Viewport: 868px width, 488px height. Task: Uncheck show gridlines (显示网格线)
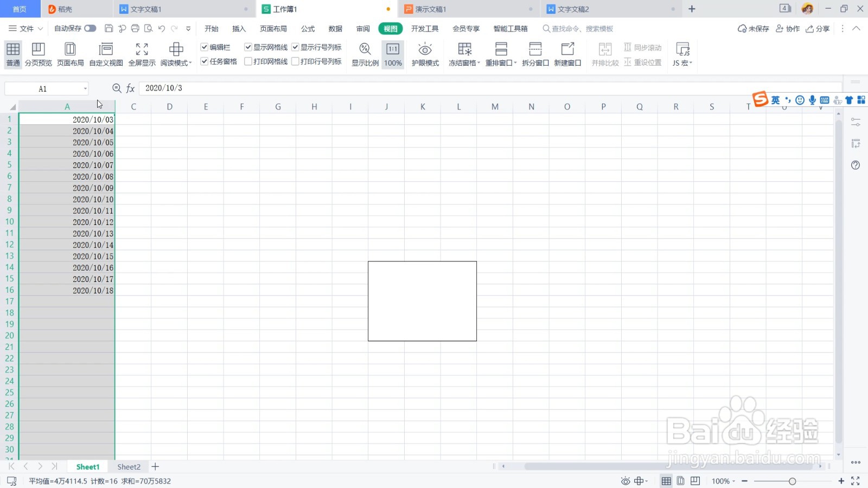click(x=248, y=47)
